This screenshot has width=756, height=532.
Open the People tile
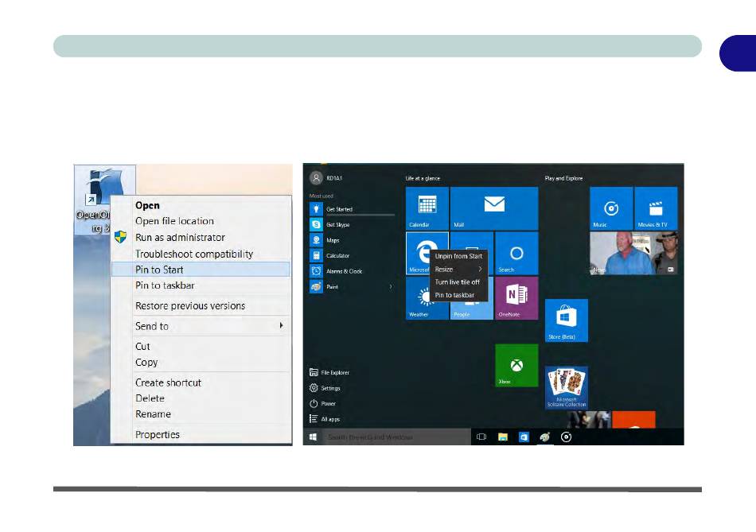(x=472, y=311)
